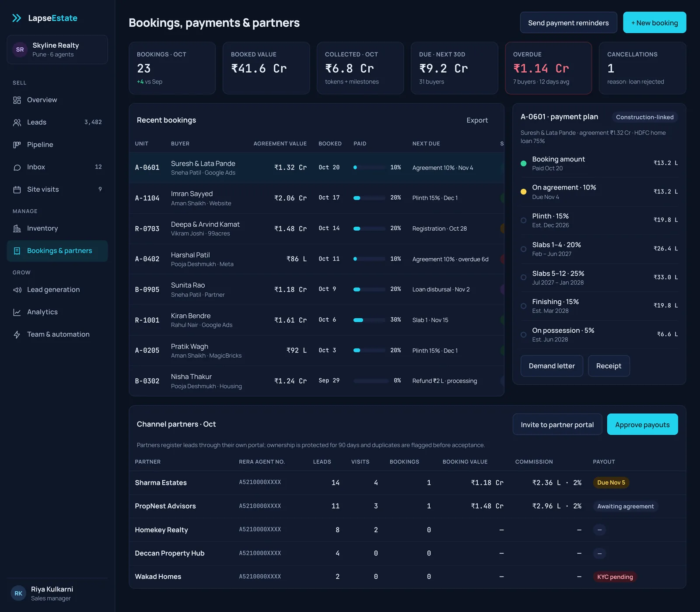Select the On agreement 10% status dot
Screen dimensions: 700x612
(523, 192)
